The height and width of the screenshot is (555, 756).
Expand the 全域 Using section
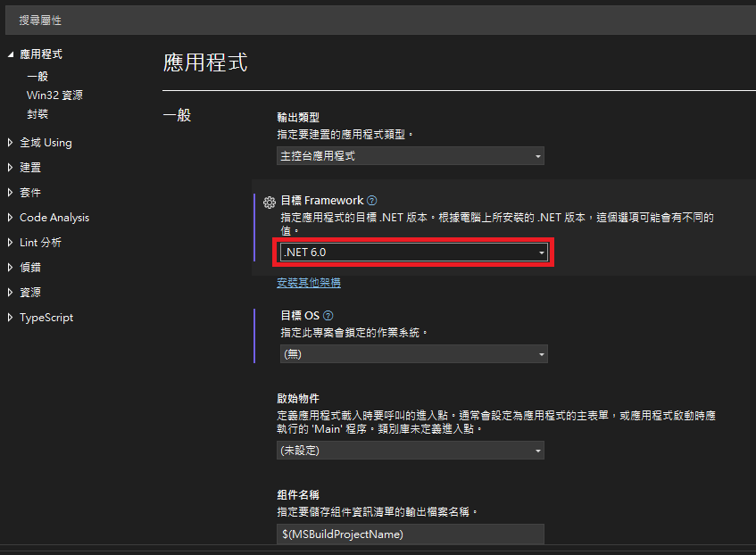pyautogui.click(x=11, y=143)
